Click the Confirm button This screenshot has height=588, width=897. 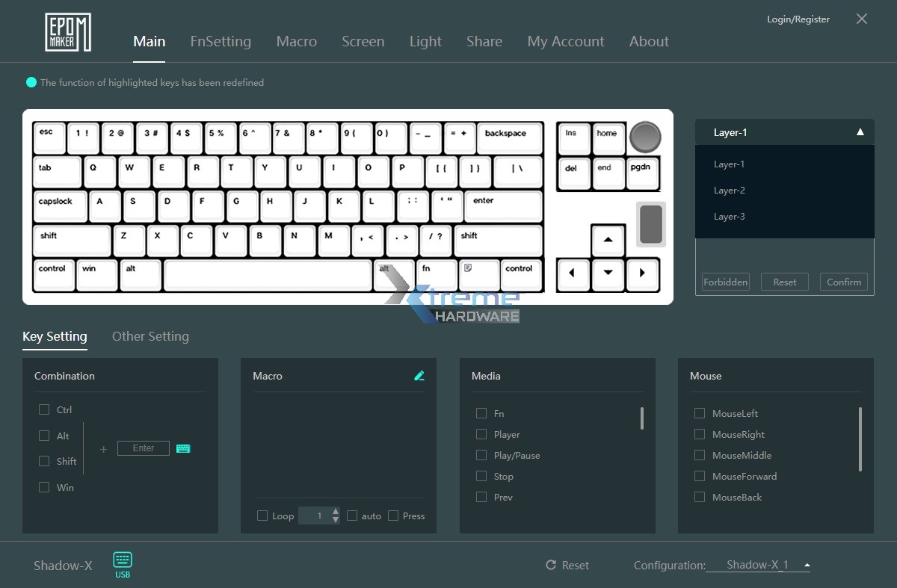click(x=844, y=282)
